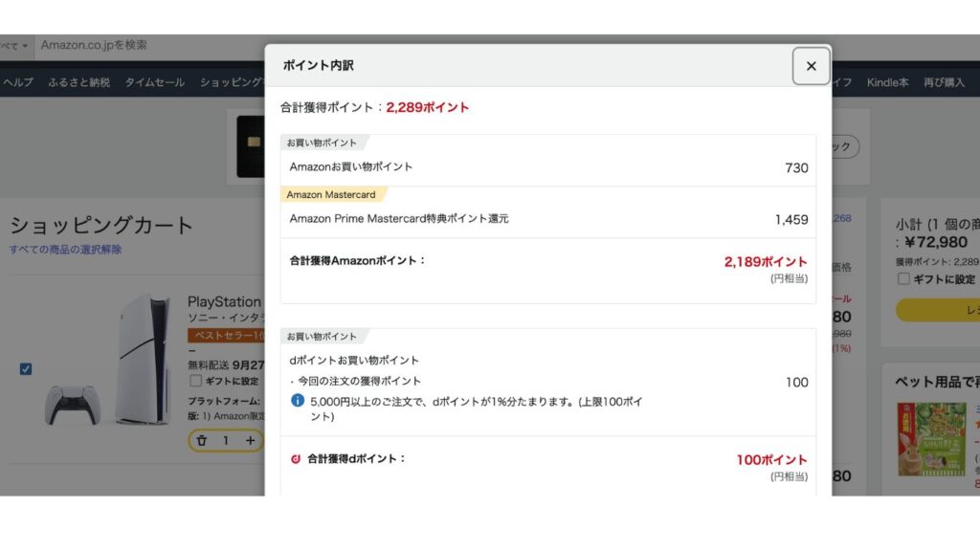Click 合計獲得ポイント 2,289ポイント text
The height and width of the screenshot is (551, 980).
pos(374,107)
